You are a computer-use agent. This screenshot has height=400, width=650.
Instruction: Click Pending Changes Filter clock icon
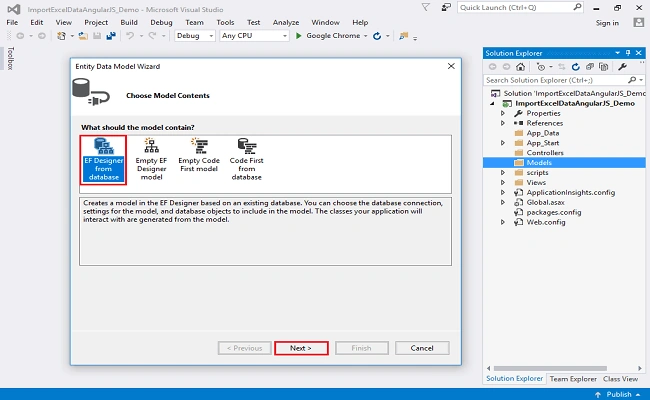(x=541, y=66)
